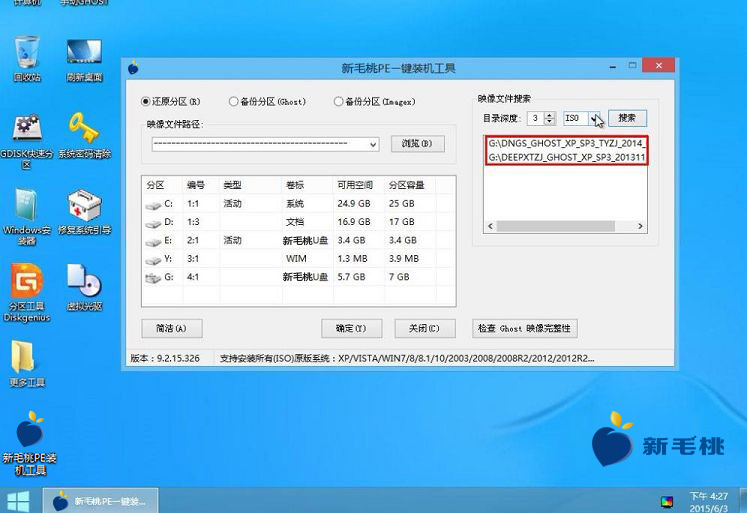Click the C: drive icon in partition list
The image size is (747, 513).
pyautogui.click(x=153, y=205)
